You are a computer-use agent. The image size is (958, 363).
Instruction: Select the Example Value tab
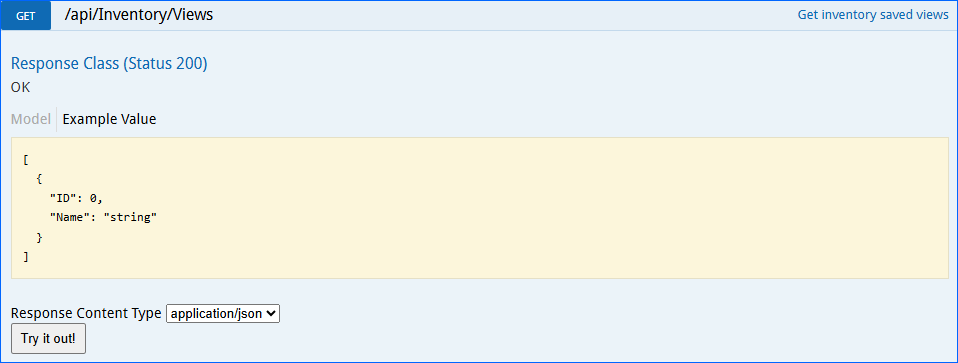109,119
